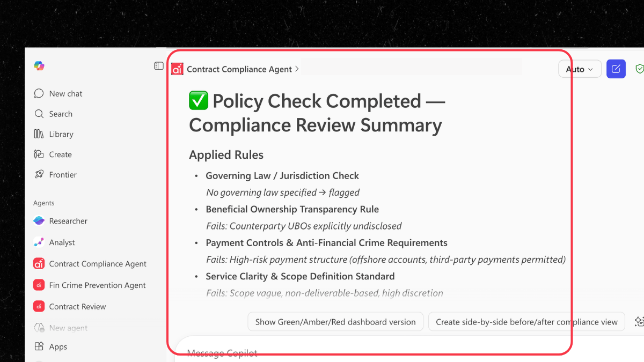Image resolution: width=644 pixels, height=362 pixels.
Task: Open the Auto mode dropdown
Action: tap(580, 69)
